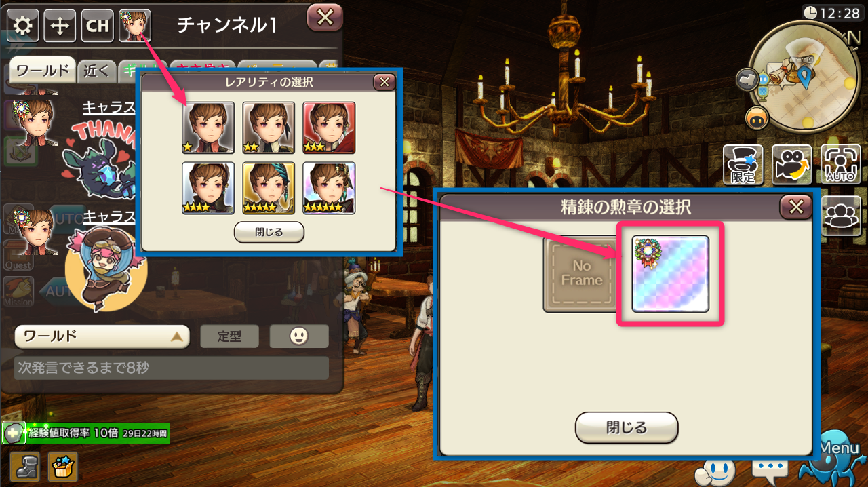Toggle the AUTO mode icon

841,165
